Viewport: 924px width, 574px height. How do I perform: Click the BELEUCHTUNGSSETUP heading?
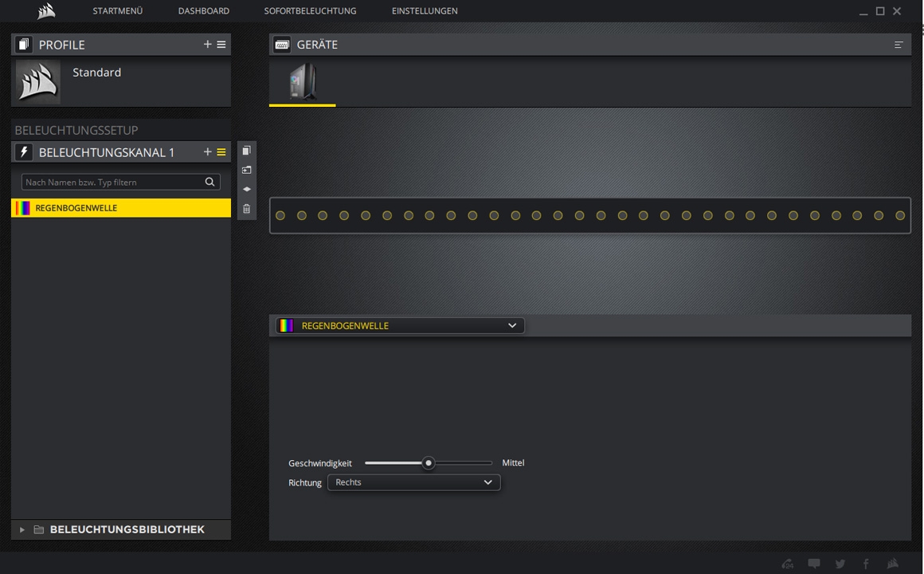(76, 131)
